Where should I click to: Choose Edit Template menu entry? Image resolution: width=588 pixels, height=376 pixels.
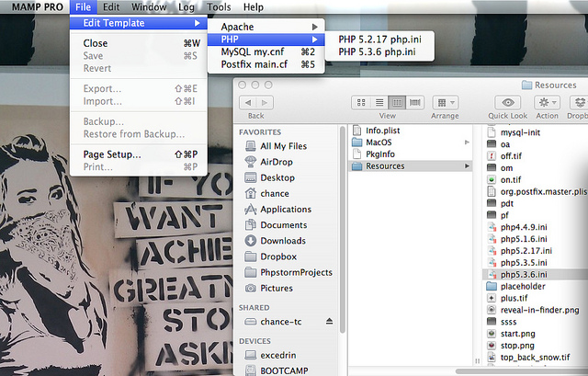tap(139, 23)
